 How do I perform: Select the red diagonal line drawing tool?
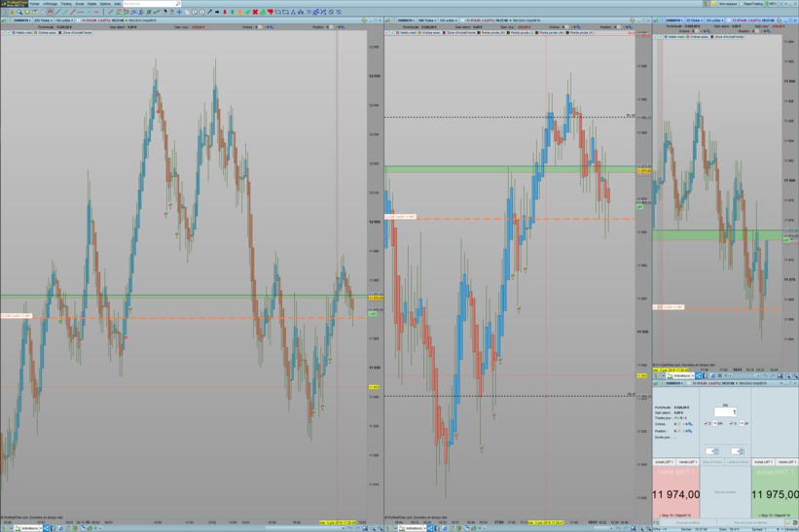tap(73, 12)
